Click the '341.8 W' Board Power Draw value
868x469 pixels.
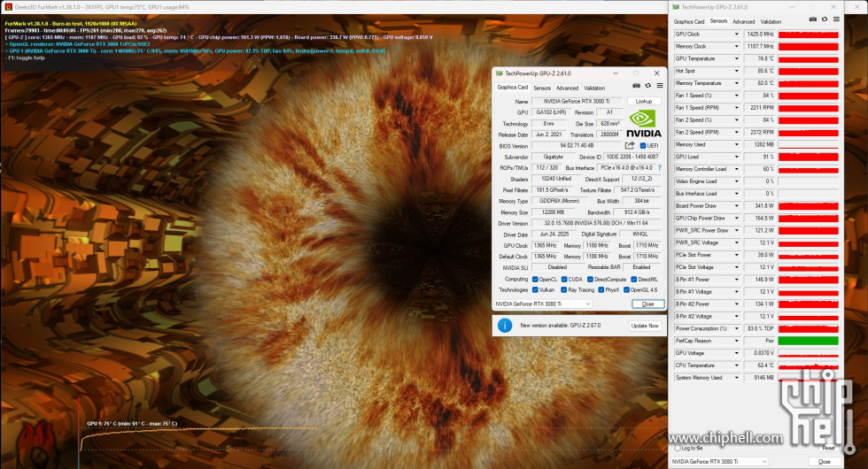(760, 205)
